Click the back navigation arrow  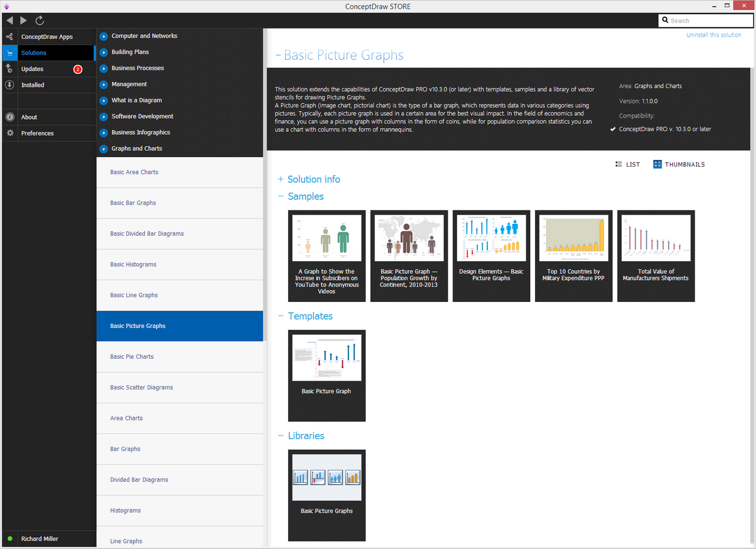click(9, 21)
